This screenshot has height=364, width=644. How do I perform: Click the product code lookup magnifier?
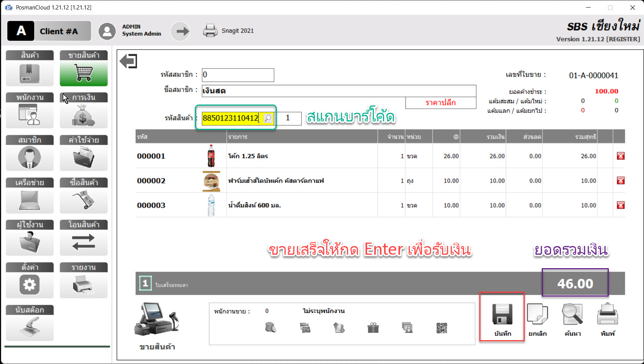pyautogui.click(x=268, y=118)
